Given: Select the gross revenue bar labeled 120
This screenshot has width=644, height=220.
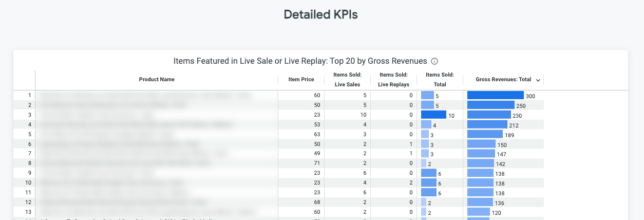Looking at the screenshot, I should pyautogui.click(x=478, y=212).
